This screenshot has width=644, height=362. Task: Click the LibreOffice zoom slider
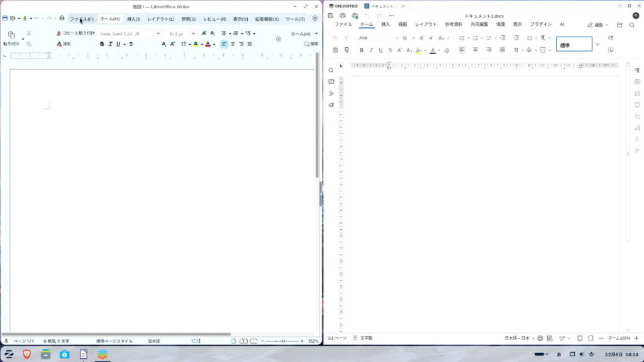(283, 341)
